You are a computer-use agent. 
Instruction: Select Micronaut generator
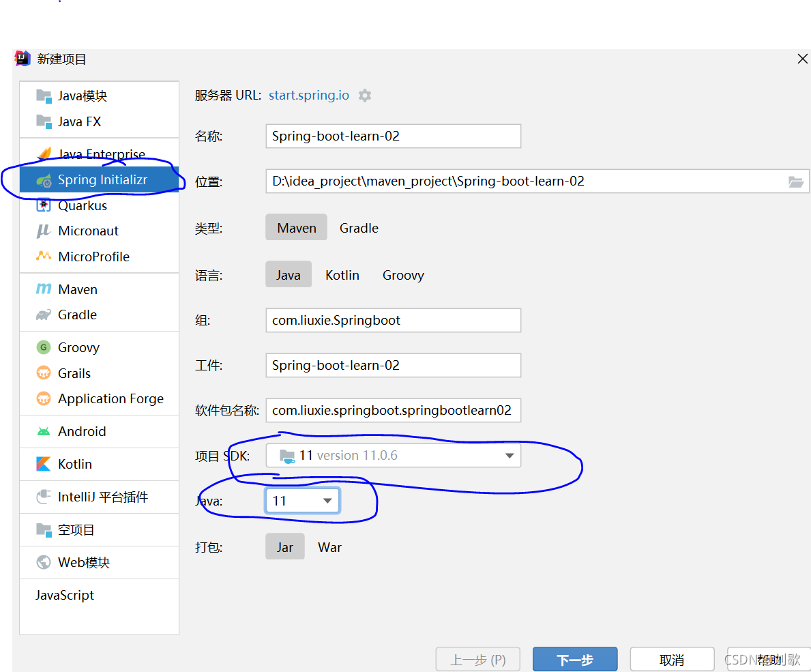coord(100,231)
